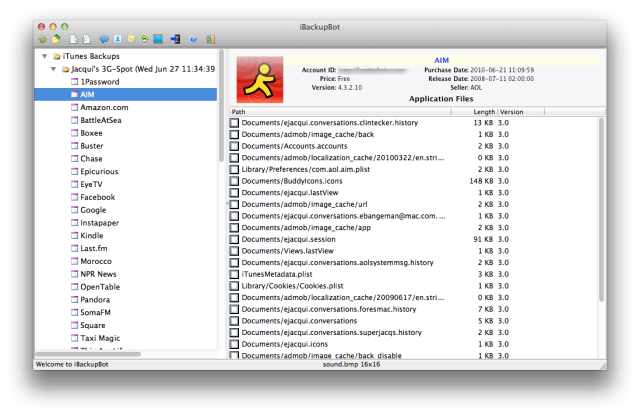Click the green refresh backups toolbar icon
Viewport: 640px width, 416px height.
(x=42, y=39)
